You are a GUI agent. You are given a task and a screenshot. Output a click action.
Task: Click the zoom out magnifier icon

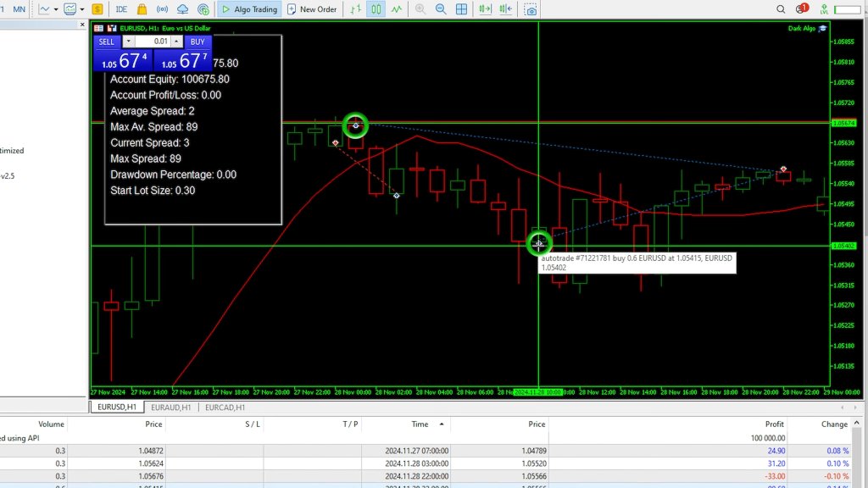click(x=441, y=9)
